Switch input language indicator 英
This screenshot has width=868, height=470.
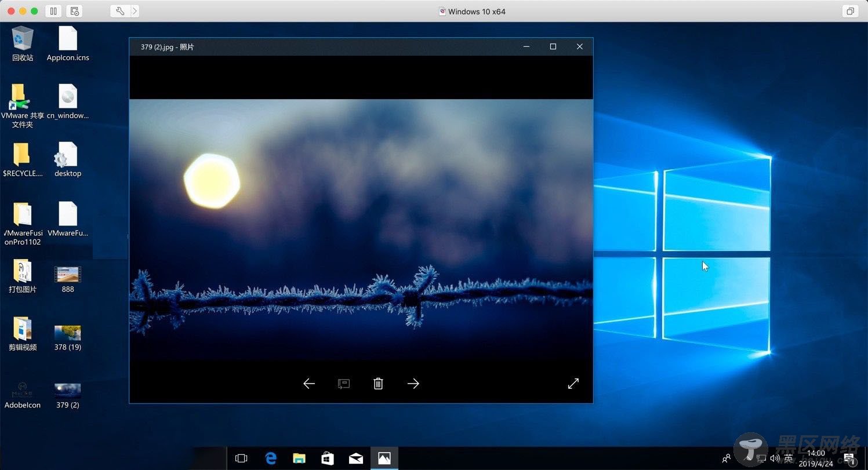789,458
